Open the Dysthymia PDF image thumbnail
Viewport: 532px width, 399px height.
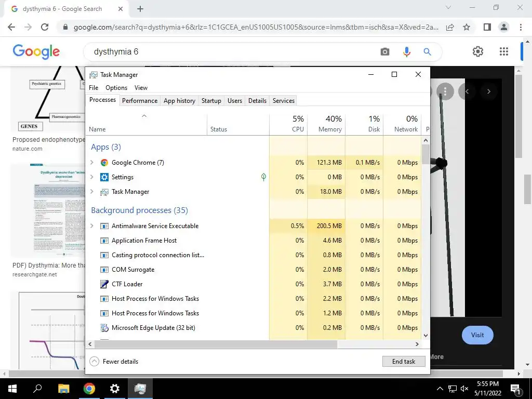47,210
